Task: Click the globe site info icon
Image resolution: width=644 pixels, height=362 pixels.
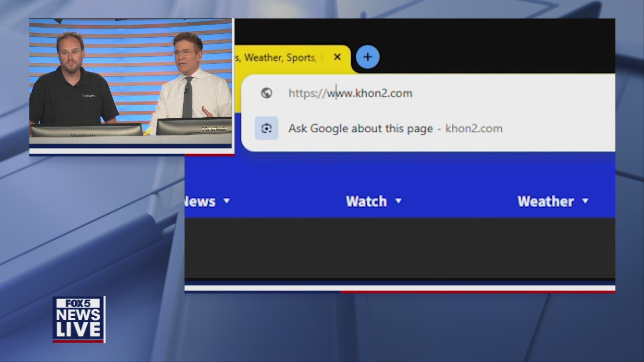Action: tap(267, 93)
